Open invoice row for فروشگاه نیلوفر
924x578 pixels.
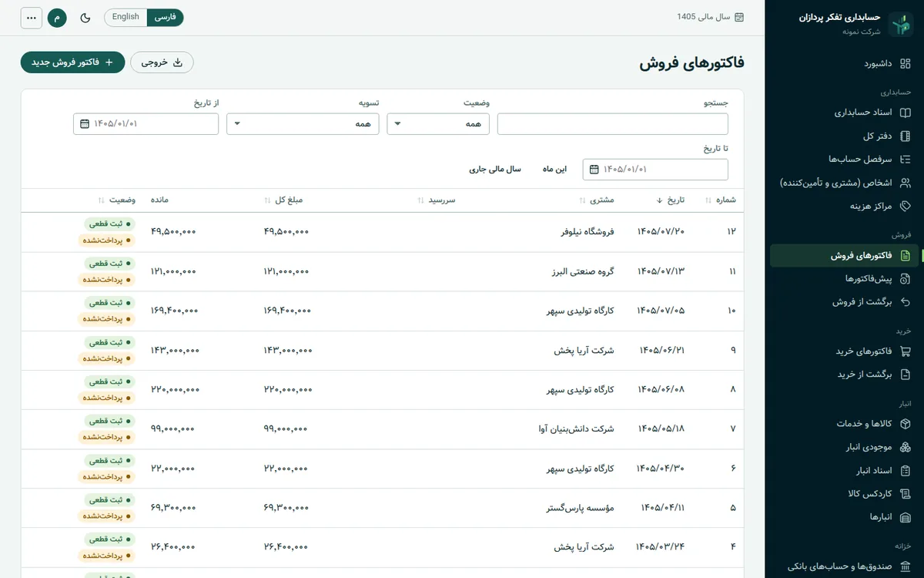(x=383, y=232)
